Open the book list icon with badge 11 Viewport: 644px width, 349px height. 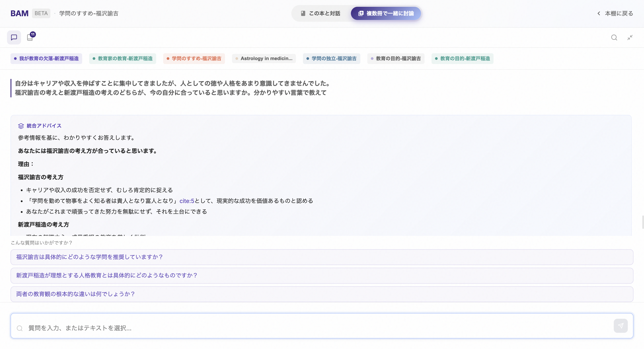click(30, 37)
